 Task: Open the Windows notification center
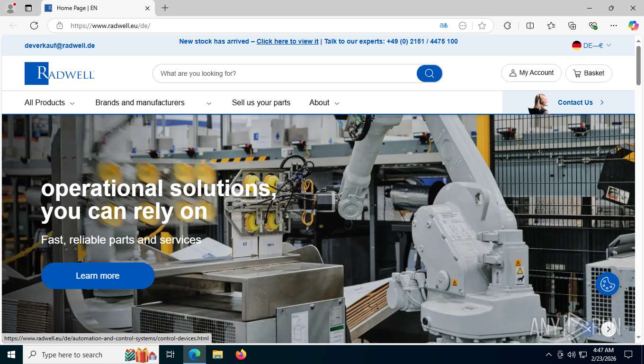point(628,355)
